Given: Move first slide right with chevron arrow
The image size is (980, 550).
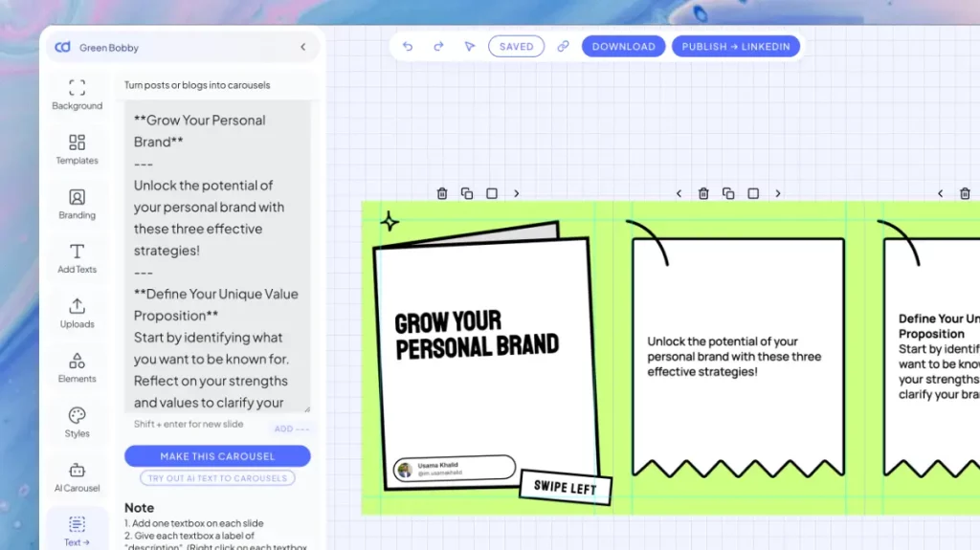Looking at the screenshot, I should [x=517, y=193].
